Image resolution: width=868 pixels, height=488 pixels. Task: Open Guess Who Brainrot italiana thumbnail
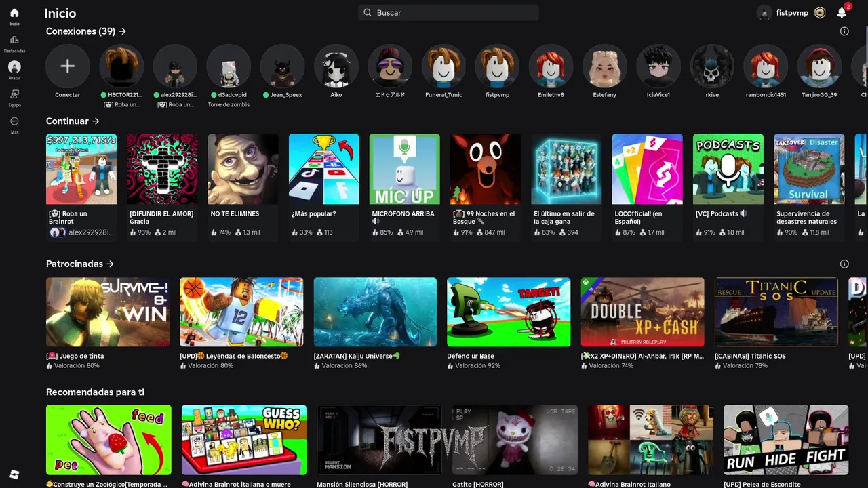[x=244, y=440]
